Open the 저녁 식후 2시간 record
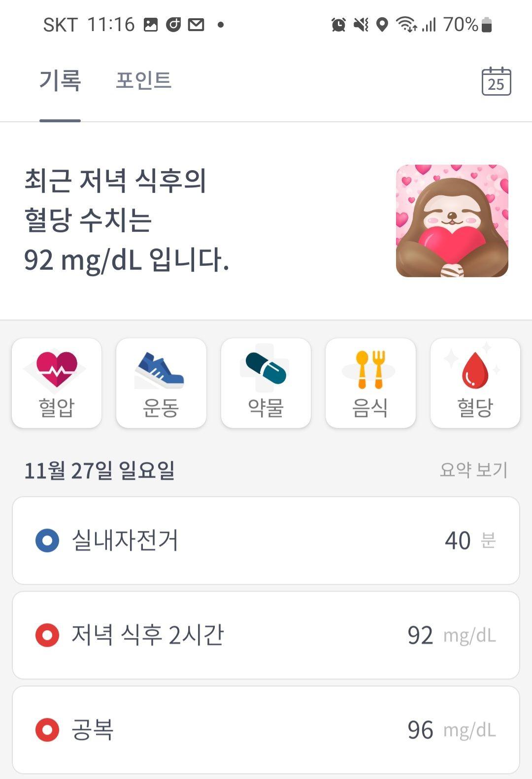This screenshot has width=532, height=779. (x=266, y=636)
